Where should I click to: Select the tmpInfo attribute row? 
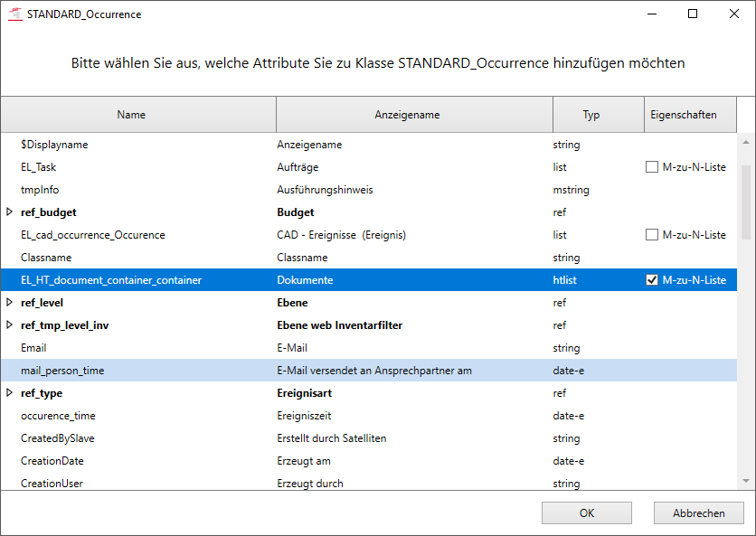click(x=40, y=190)
